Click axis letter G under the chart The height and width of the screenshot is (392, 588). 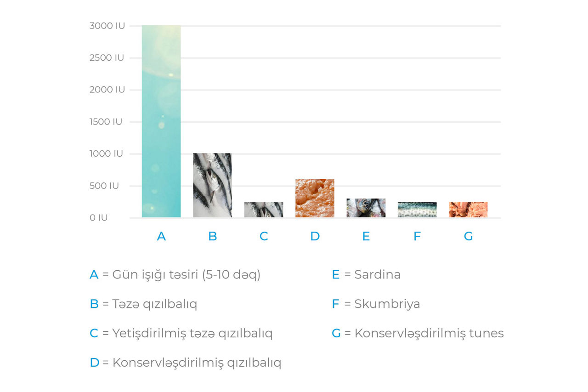pos(468,236)
